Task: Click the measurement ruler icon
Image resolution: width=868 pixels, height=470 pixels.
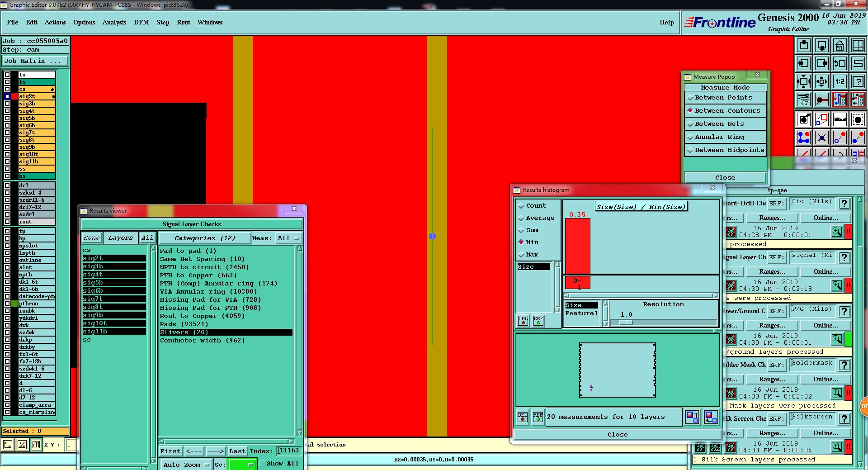Action: click(840, 119)
